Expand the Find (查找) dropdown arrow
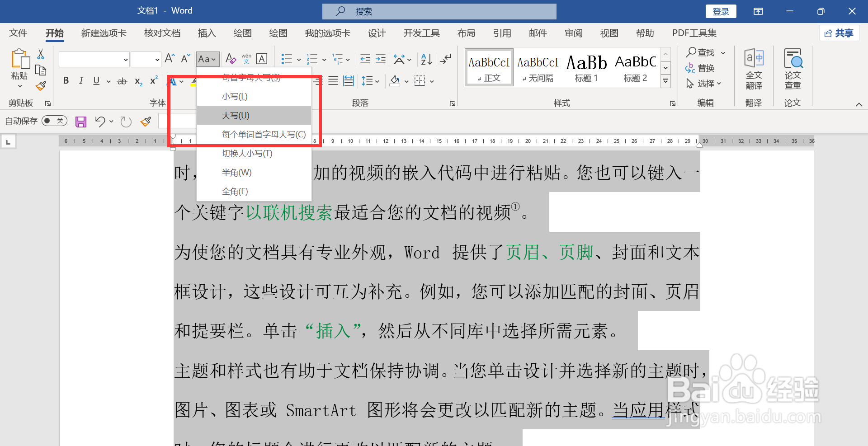This screenshot has width=868, height=446. 723,53
